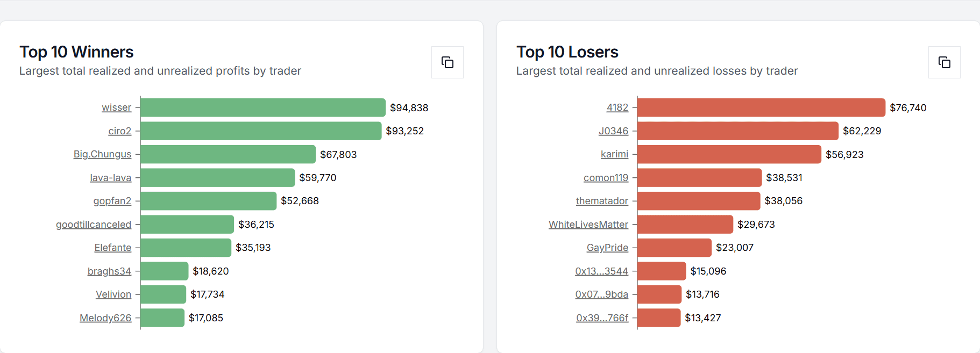The height and width of the screenshot is (353, 980).
Task: Click the lava-lava trader name
Action: 110,178
